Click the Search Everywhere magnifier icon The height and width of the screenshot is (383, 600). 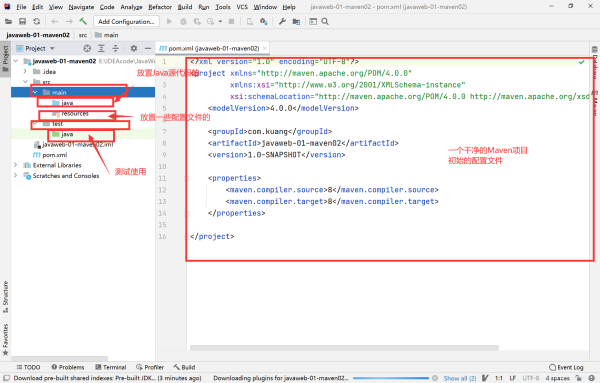tap(325, 21)
